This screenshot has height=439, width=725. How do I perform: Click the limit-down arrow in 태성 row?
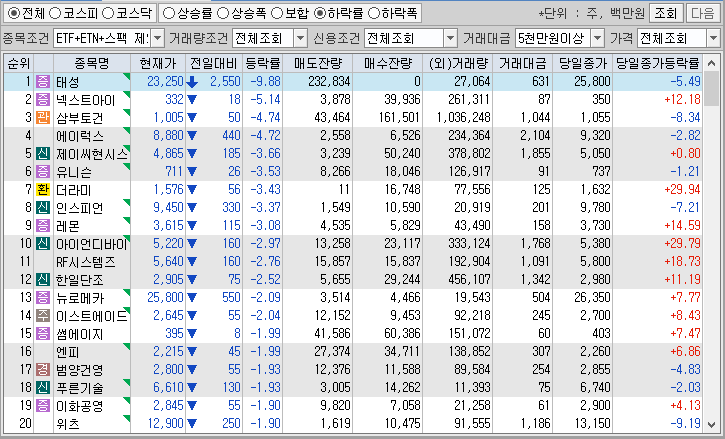192,82
